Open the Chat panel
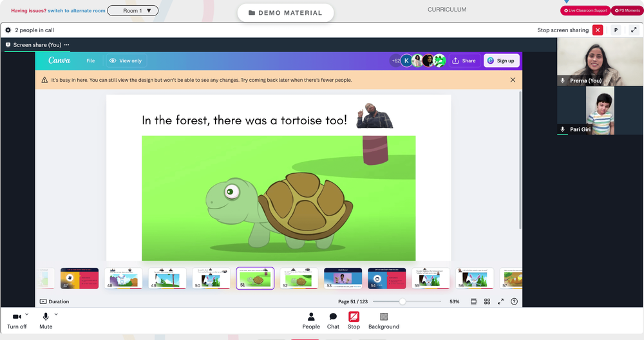 (333, 321)
